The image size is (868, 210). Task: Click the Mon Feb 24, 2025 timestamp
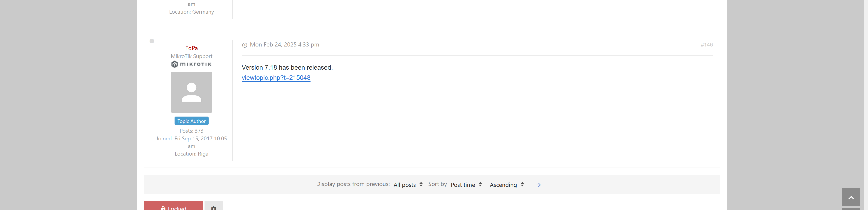click(x=284, y=44)
